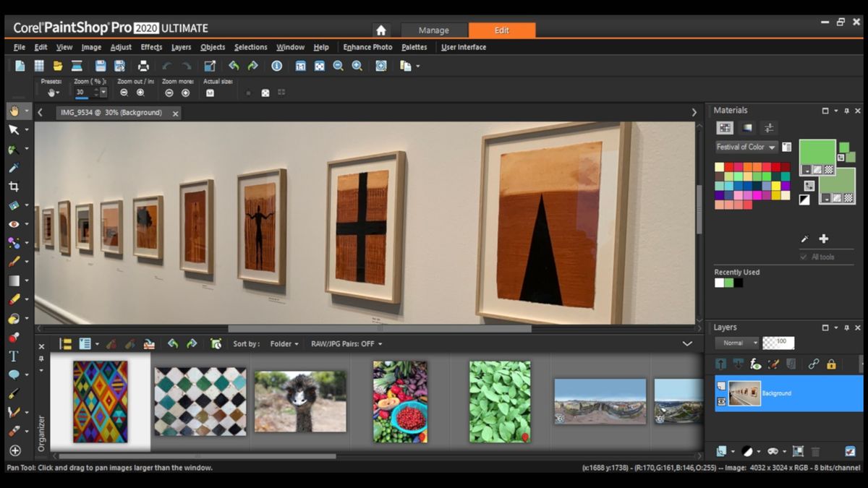Open the Effects menu
The image size is (868, 488).
pyautogui.click(x=151, y=47)
